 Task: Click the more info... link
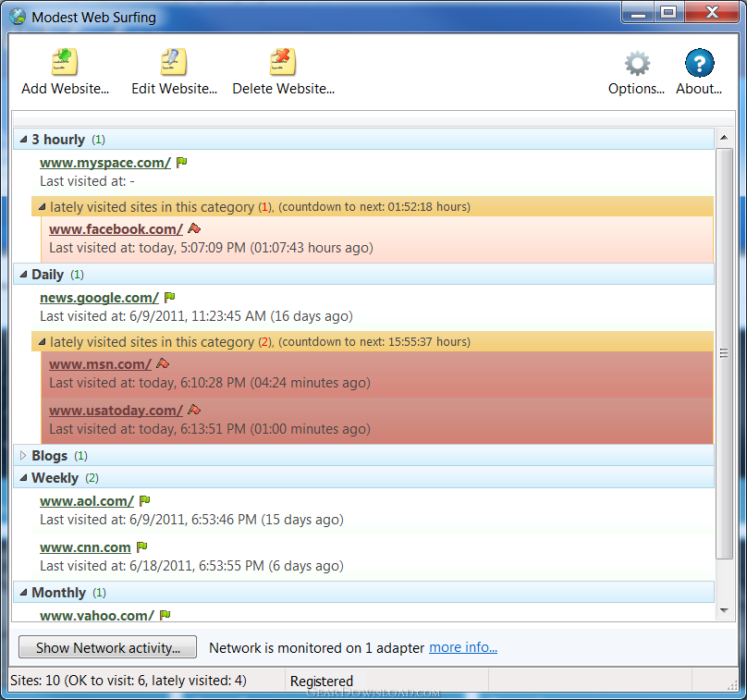463,647
